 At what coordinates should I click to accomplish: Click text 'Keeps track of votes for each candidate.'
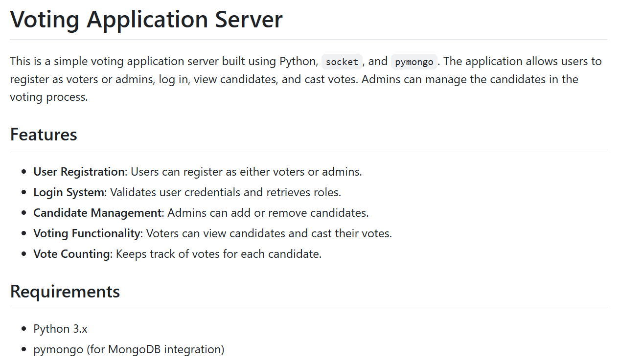[x=219, y=254]
